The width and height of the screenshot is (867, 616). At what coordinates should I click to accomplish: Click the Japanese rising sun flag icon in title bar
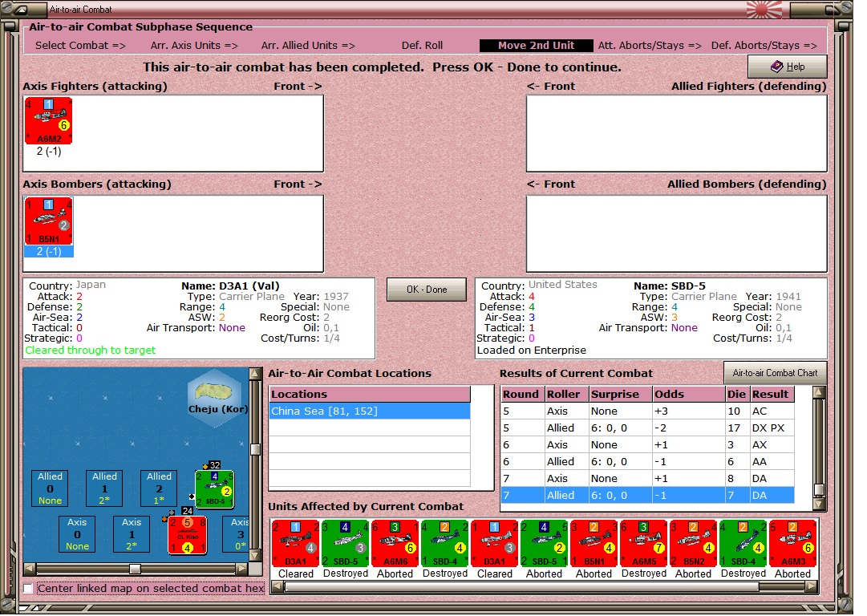(764, 9)
